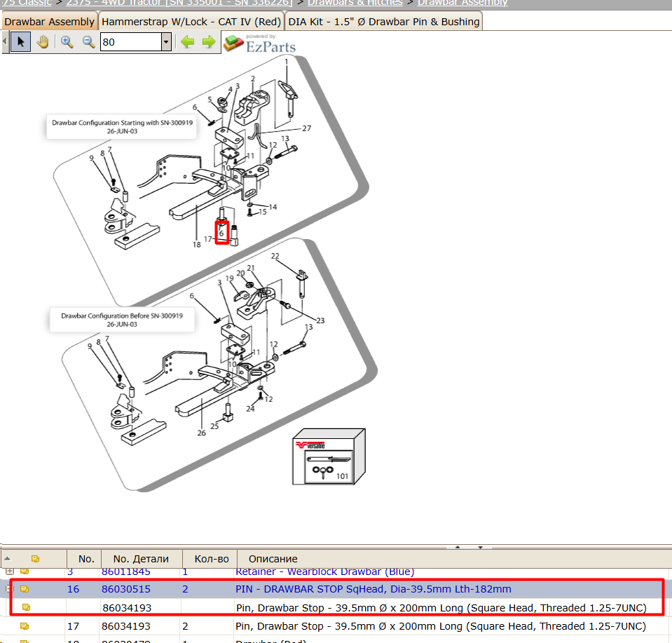
Task: Click part number 86034193 in row 17
Action: (126, 626)
